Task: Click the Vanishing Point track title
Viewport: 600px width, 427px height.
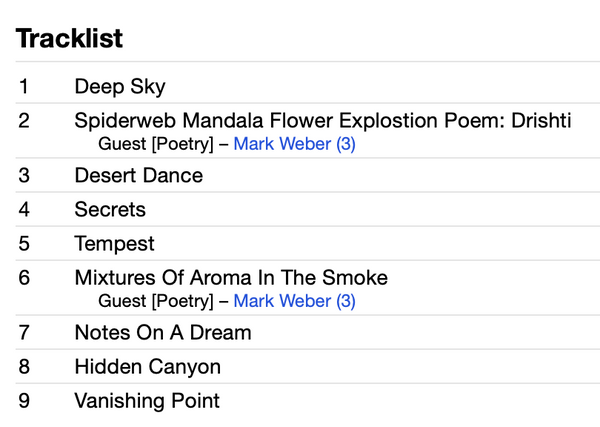Action: pos(147,401)
